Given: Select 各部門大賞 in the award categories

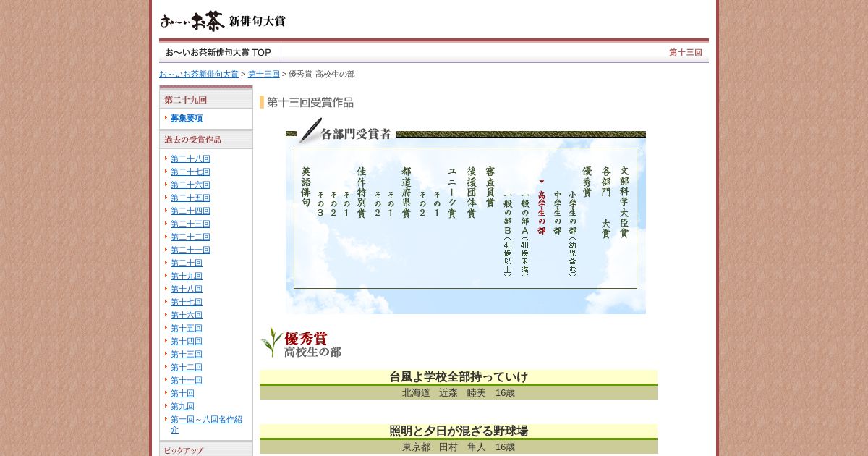Looking at the screenshot, I should 606,203.
